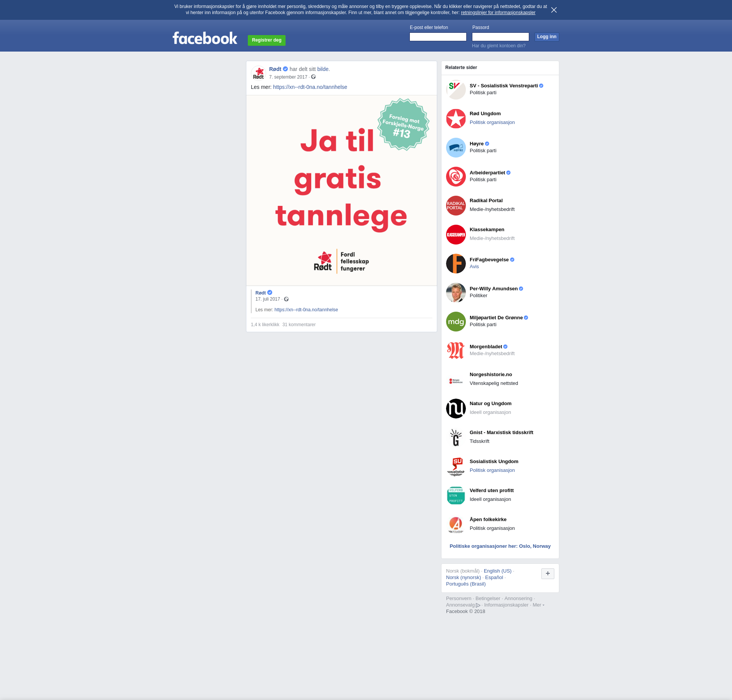This screenshot has height=700, width=732.
Task: Switch language to Português (Brasil)
Action: coord(466,584)
